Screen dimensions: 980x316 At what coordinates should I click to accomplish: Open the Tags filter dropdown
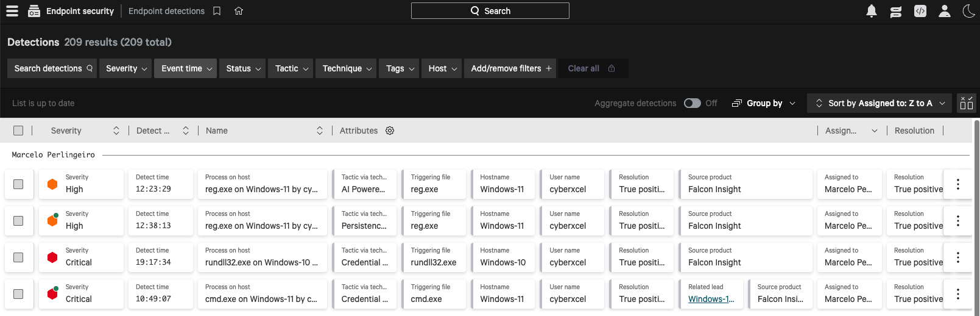pyautogui.click(x=400, y=68)
